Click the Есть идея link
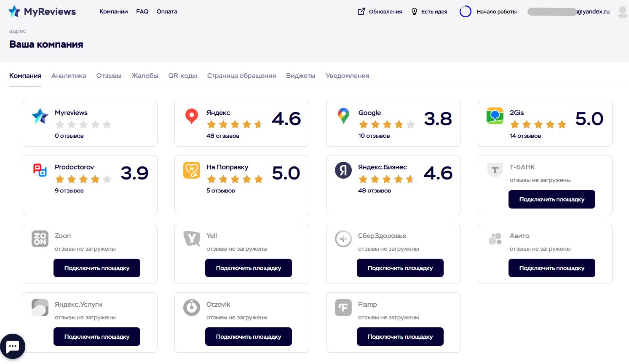 tap(429, 12)
